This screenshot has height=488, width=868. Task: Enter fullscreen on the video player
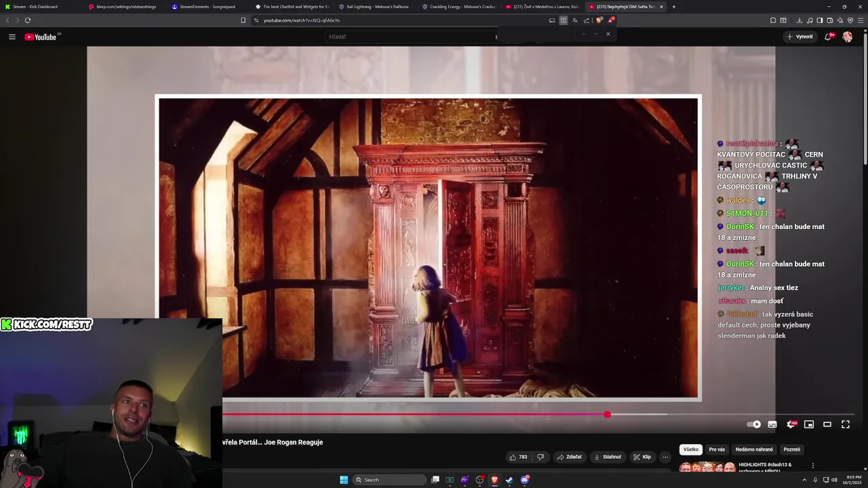pos(846,424)
